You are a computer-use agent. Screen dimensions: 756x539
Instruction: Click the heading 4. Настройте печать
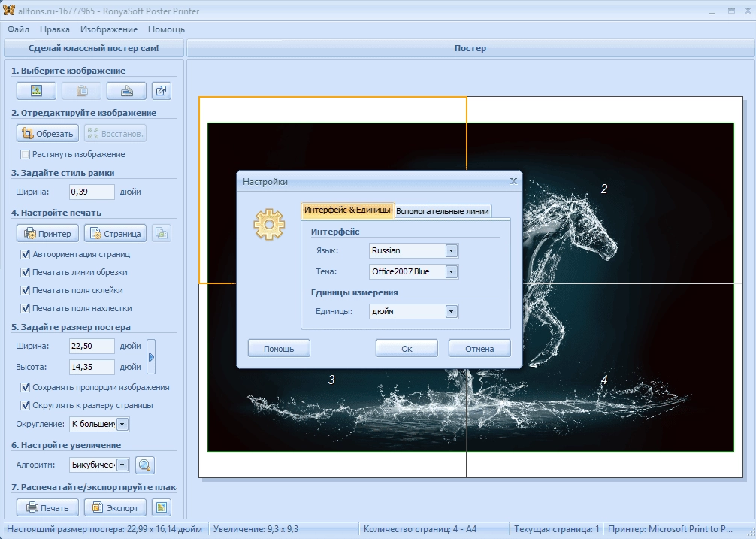[x=56, y=213]
